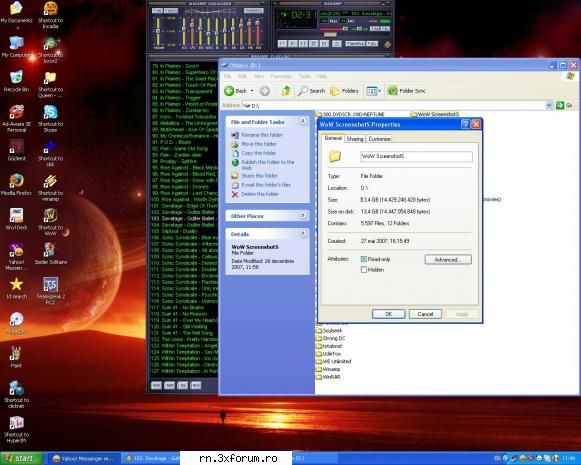Open the Spider Solitaire desktop icon
The width and height of the screenshot is (581, 465).
tap(50, 253)
